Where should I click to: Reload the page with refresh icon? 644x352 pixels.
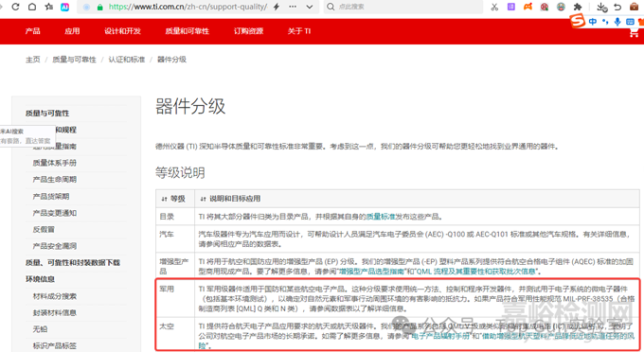coord(15,7)
